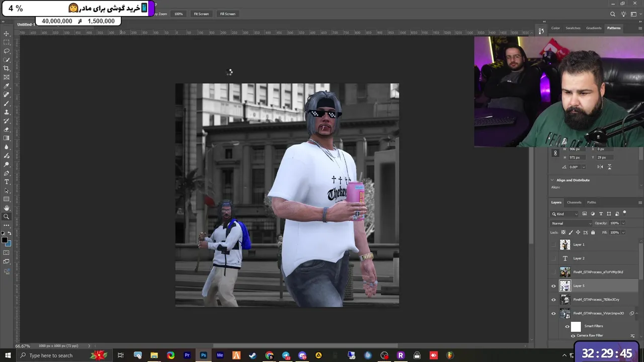Open the Color panel tab

coord(555,28)
